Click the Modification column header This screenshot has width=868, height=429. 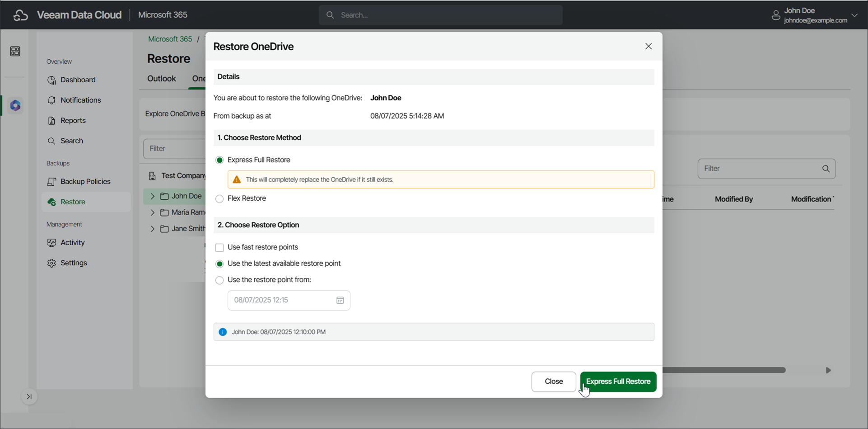click(x=812, y=199)
